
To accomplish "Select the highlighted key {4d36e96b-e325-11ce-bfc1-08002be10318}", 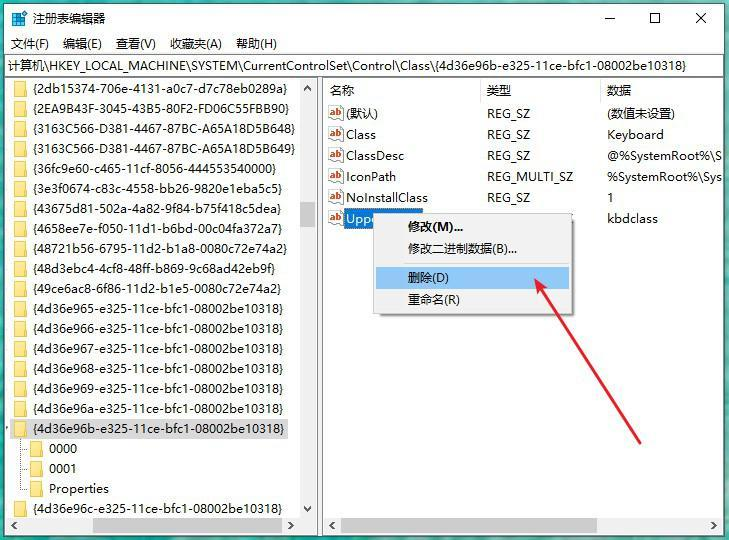I will pos(158,429).
